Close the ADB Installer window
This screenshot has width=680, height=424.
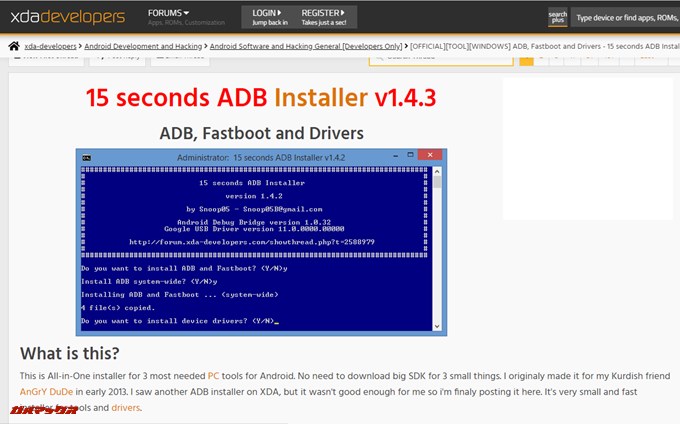[x=430, y=155]
